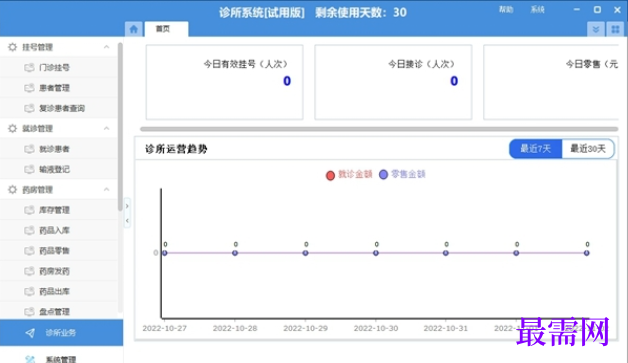Click the icon next to 患者管理
This screenshot has height=363, width=628.
pos(29,88)
